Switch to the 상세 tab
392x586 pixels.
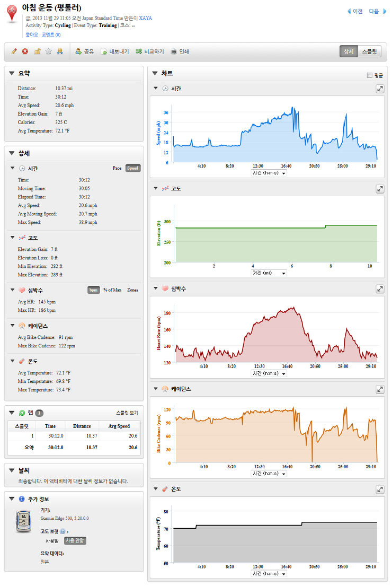349,51
